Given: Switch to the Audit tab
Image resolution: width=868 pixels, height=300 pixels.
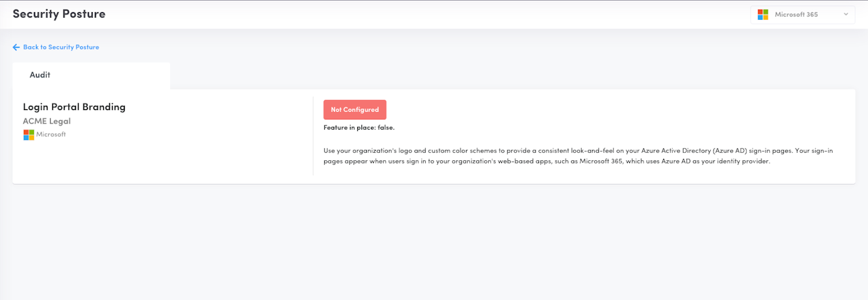Looking at the screenshot, I should (40, 75).
